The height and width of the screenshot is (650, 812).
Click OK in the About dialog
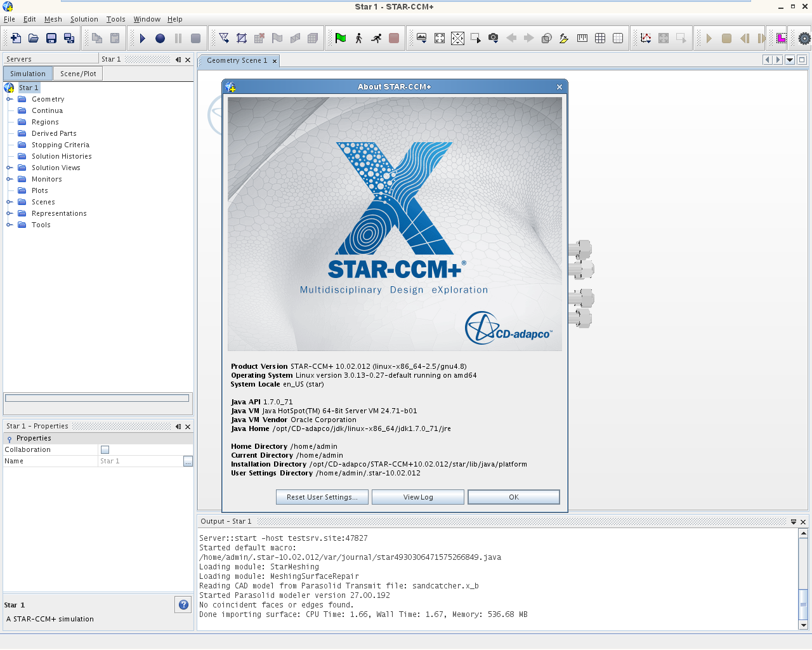click(514, 497)
